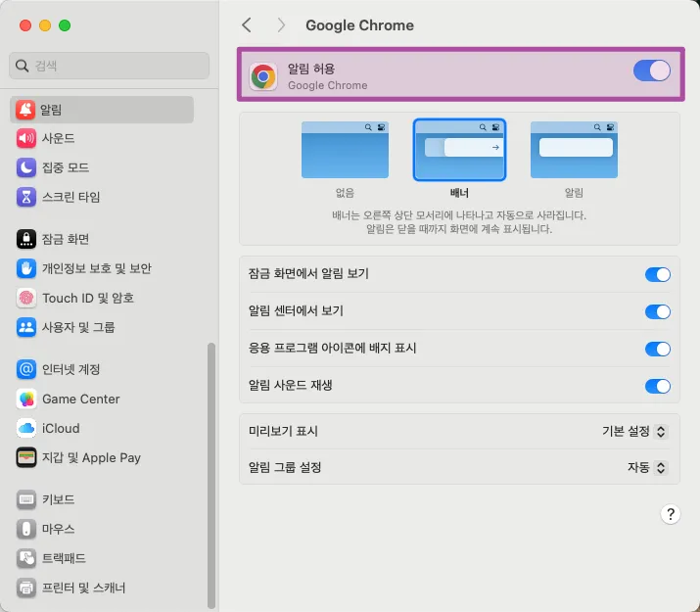Click the red close window button
The height and width of the screenshot is (612, 700).
(25, 25)
